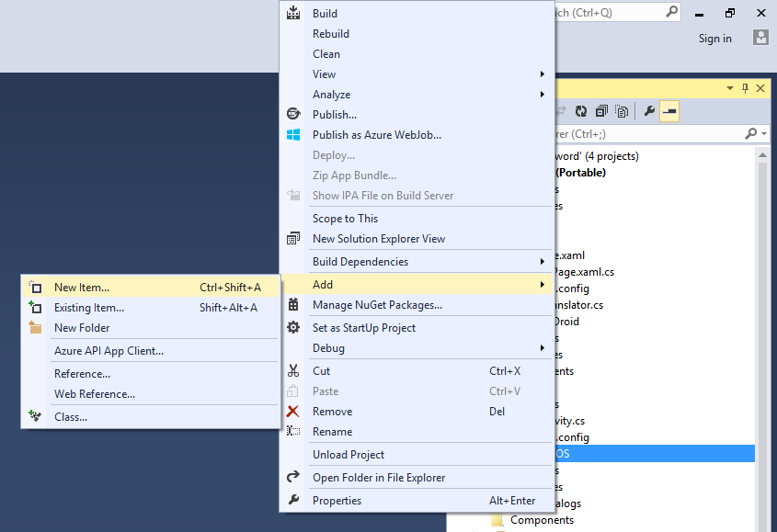Image resolution: width=777 pixels, height=532 pixels.
Task: Click the Solution Explorer search field
Action: click(649, 134)
